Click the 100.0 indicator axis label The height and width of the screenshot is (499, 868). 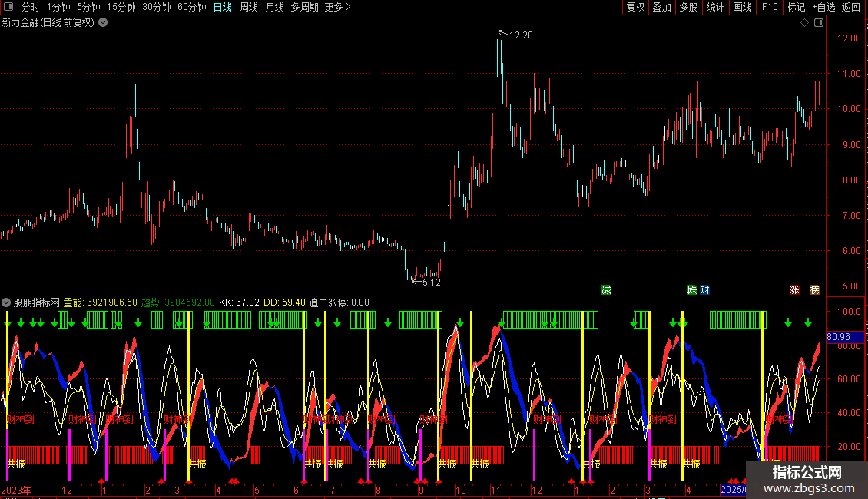pos(849,312)
